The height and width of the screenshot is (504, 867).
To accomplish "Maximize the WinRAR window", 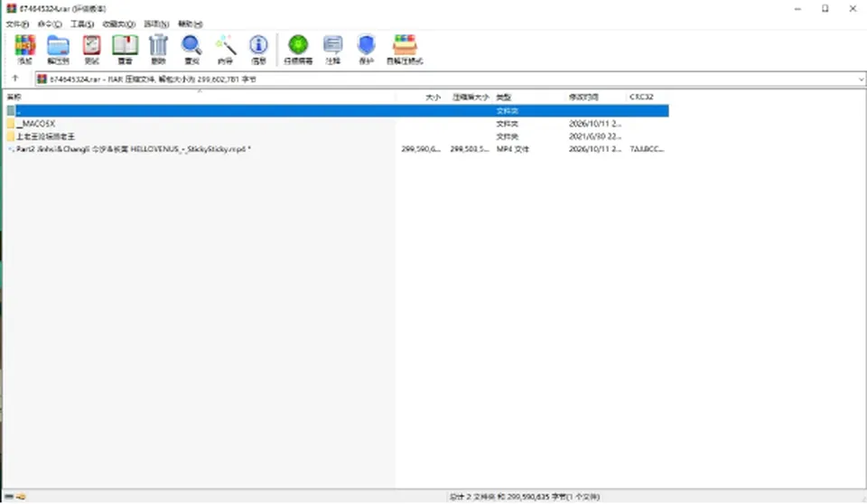I will [825, 8].
